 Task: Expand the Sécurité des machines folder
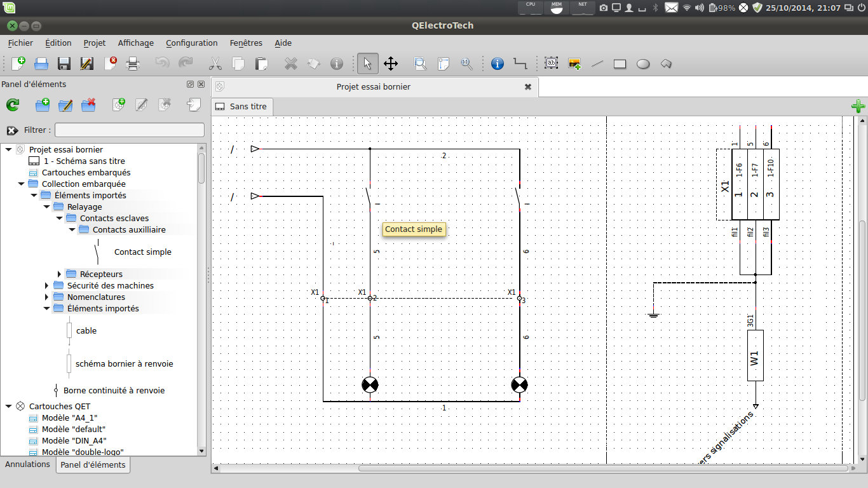(x=47, y=286)
